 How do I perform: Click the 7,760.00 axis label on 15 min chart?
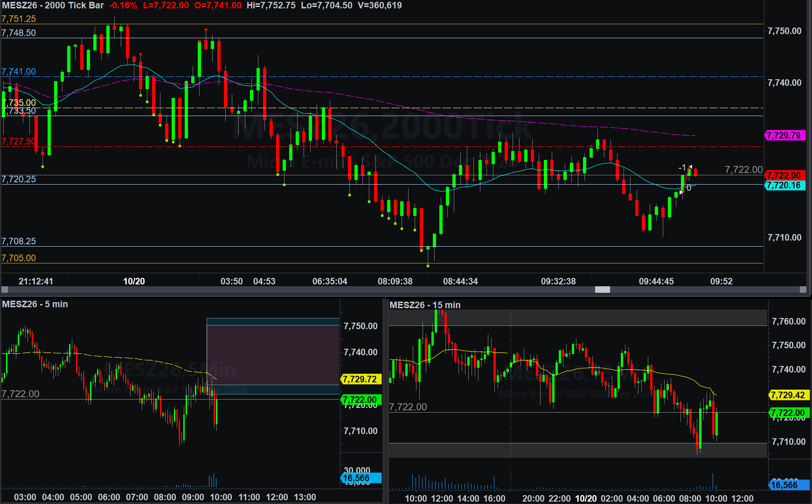coord(789,322)
